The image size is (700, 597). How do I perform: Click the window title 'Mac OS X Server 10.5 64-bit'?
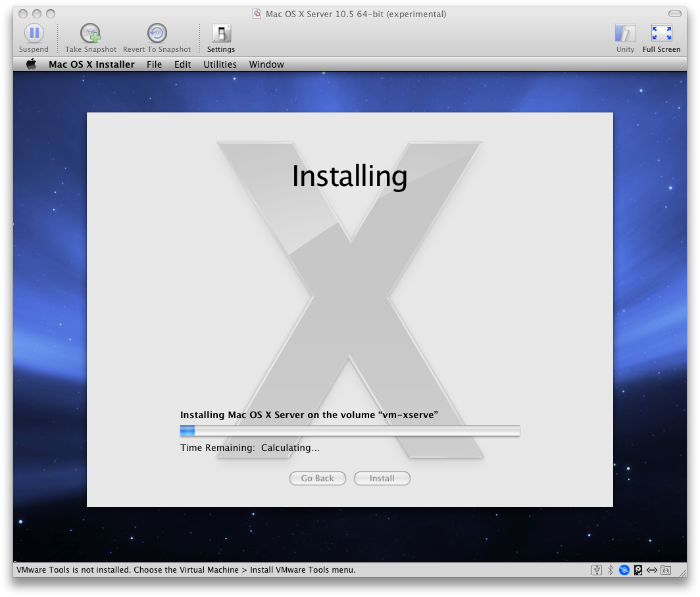(x=356, y=14)
